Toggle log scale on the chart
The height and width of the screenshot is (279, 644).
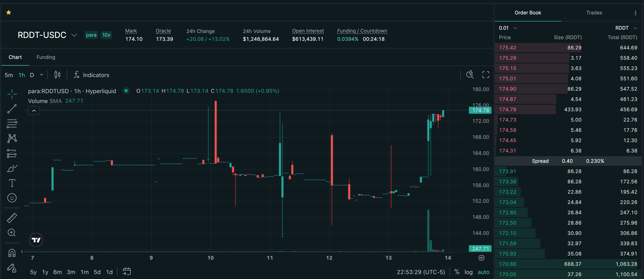[x=468, y=272]
